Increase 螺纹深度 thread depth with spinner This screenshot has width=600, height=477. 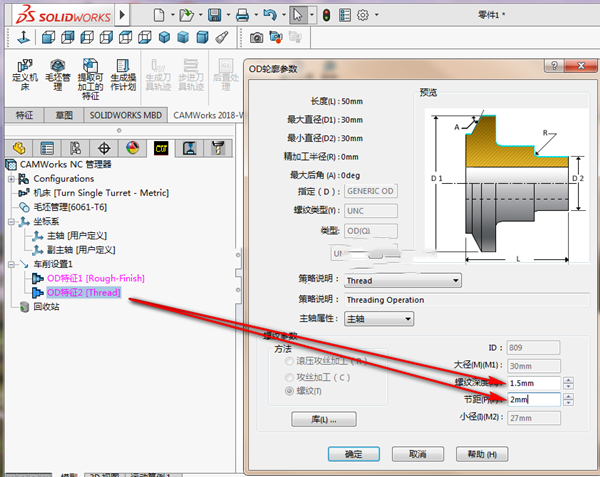[x=568, y=380]
